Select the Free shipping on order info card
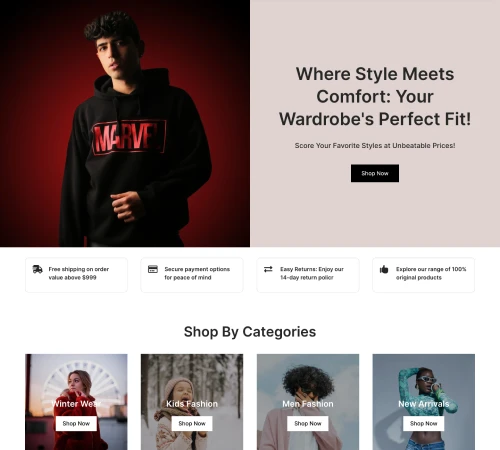Screen dimensions: 500x450 (x=76, y=275)
